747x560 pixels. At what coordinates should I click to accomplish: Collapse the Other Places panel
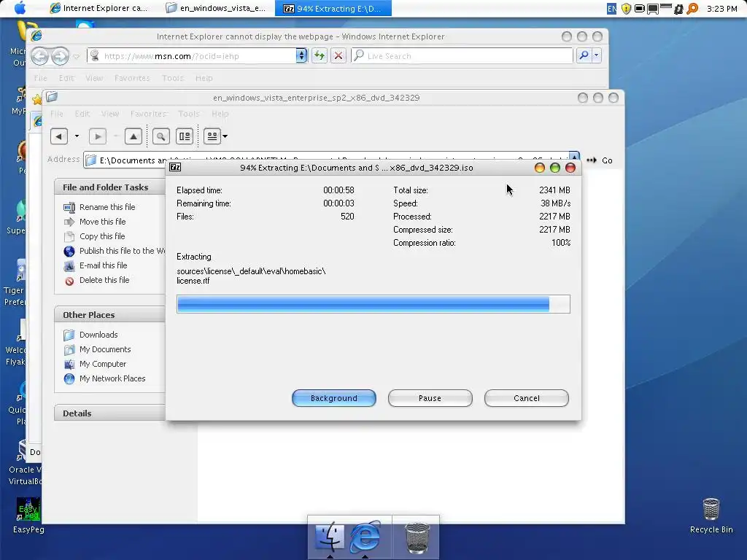tap(109, 315)
